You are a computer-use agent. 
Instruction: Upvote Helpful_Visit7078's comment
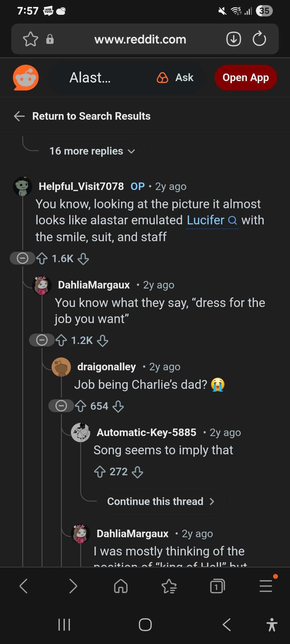(x=42, y=259)
